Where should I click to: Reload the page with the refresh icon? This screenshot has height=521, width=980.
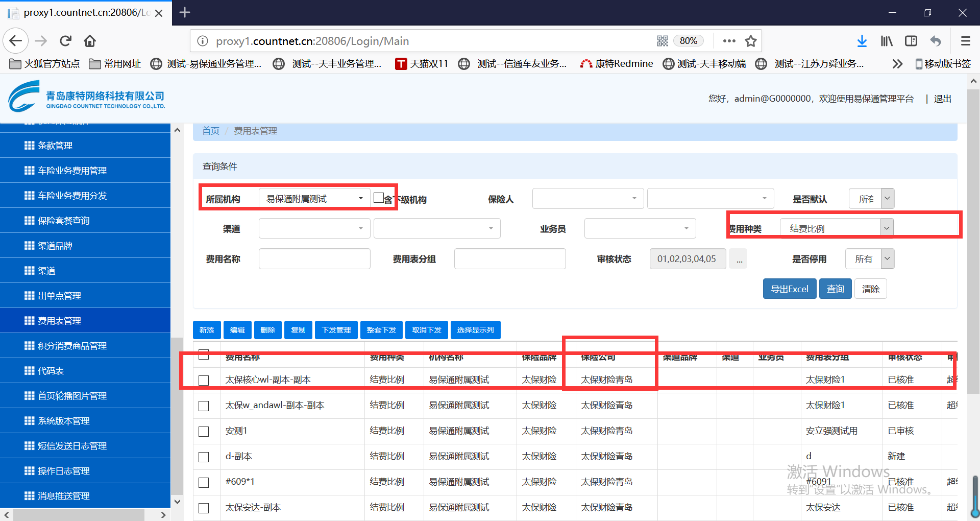65,41
